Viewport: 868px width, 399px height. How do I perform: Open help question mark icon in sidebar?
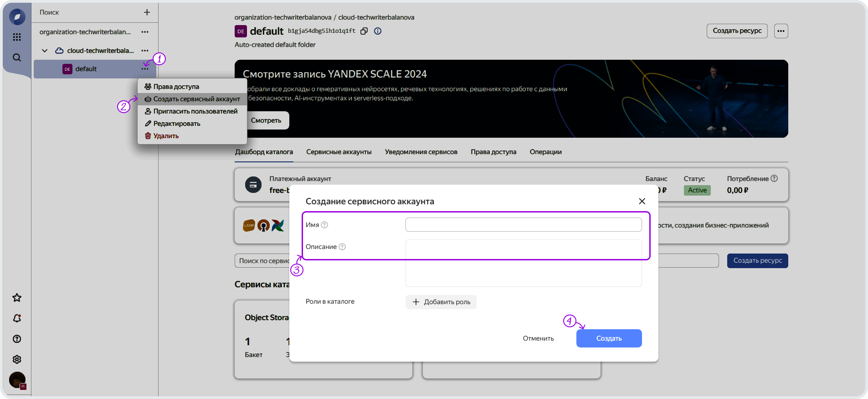pyautogui.click(x=17, y=339)
